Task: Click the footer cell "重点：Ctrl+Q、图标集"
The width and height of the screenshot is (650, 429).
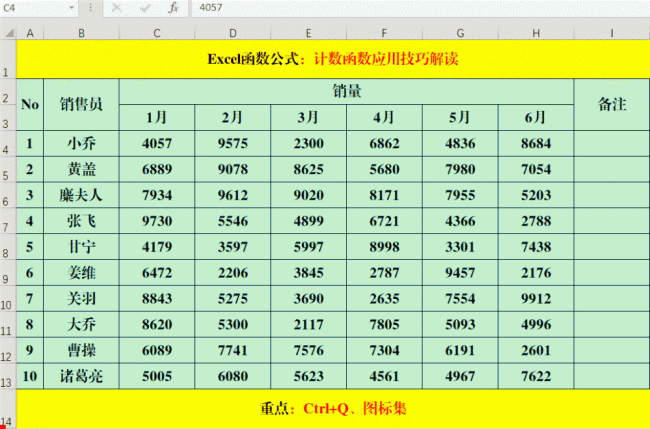Action: tap(333, 409)
